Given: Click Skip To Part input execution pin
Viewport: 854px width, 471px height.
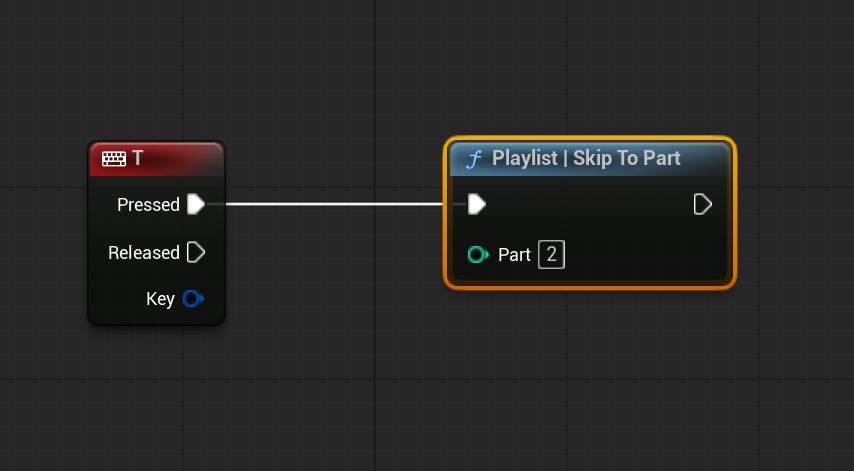Looking at the screenshot, I should pos(477,205).
